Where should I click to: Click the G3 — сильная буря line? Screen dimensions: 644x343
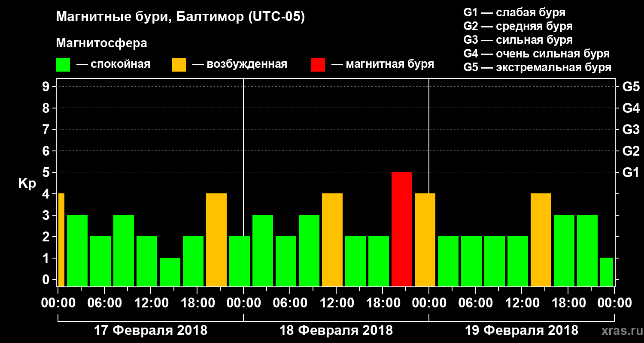point(518,40)
